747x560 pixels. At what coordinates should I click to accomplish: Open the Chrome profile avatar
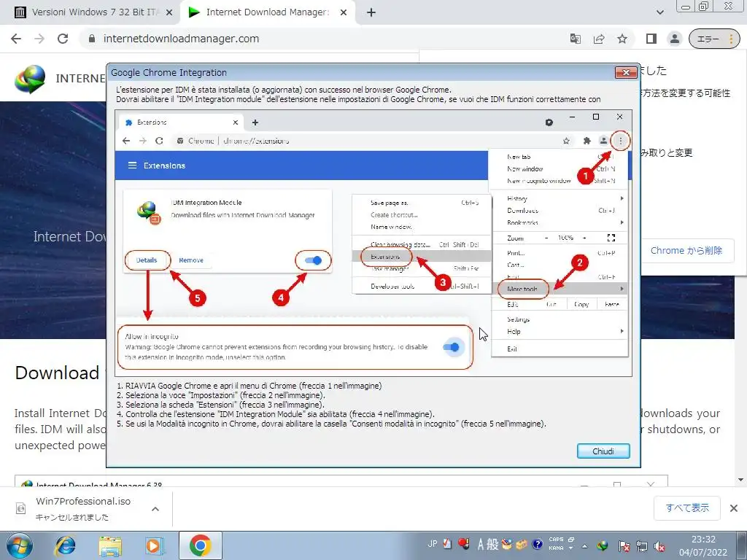pyautogui.click(x=675, y=39)
